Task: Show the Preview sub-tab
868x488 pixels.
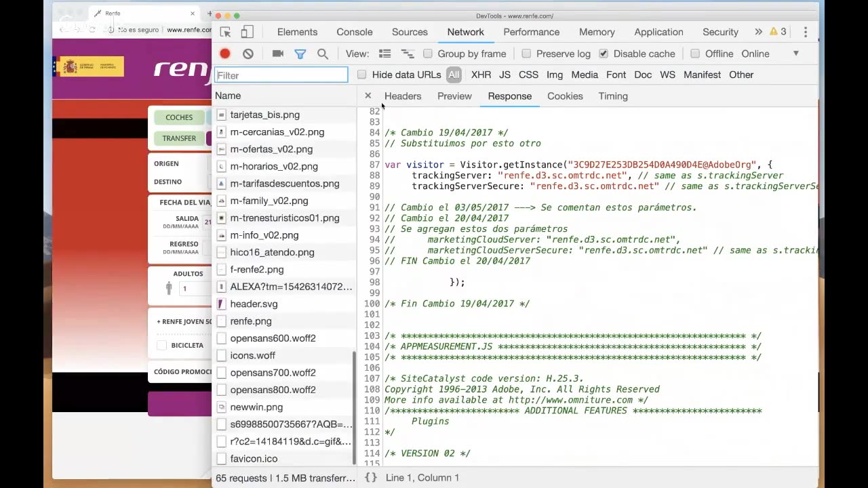Action: (x=454, y=96)
